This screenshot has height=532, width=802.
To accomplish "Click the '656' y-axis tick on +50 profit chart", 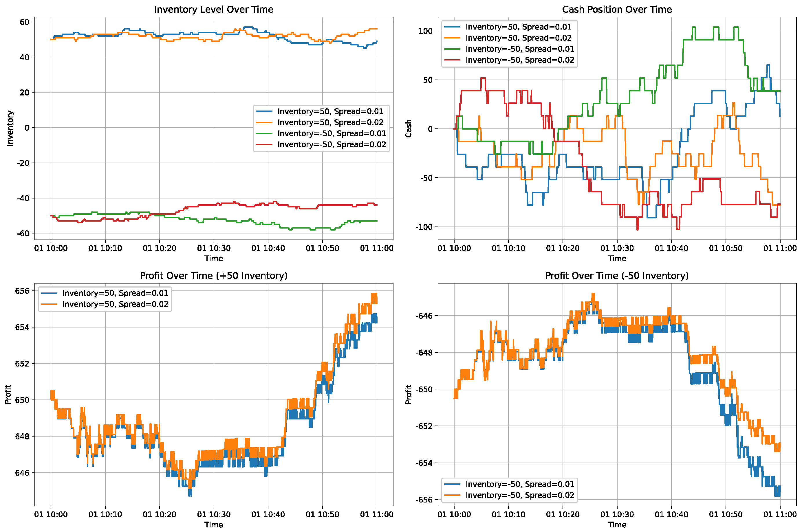I will [x=22, y=291].
